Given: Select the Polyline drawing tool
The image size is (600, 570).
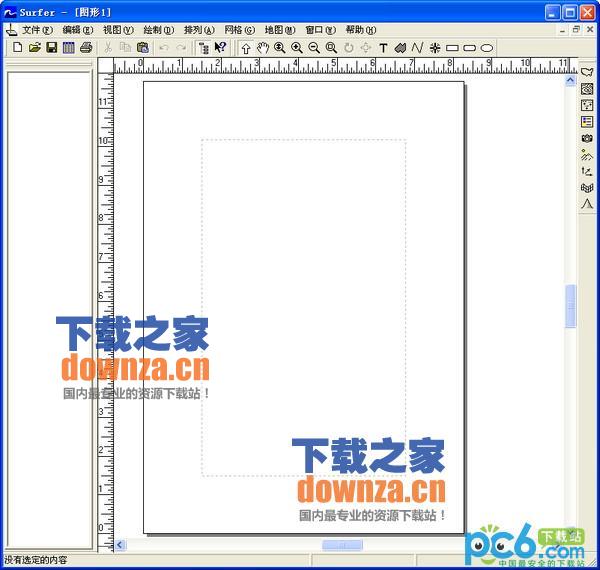Looking at the screenshot, I should (x=417, y=48).
